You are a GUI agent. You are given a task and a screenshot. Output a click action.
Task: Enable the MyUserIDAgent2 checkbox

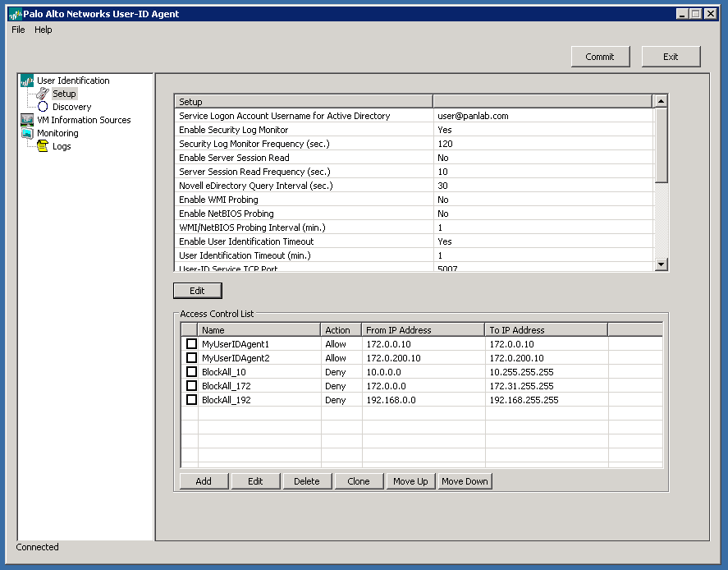pyautogui.click(x=191, y=358)
